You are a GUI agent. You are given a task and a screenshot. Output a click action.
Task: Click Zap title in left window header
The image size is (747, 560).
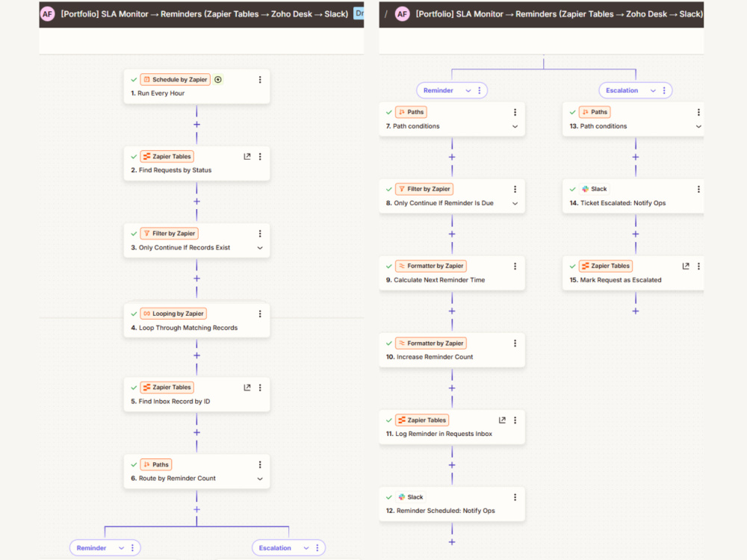pyautogui.click(x=205, y=14)
